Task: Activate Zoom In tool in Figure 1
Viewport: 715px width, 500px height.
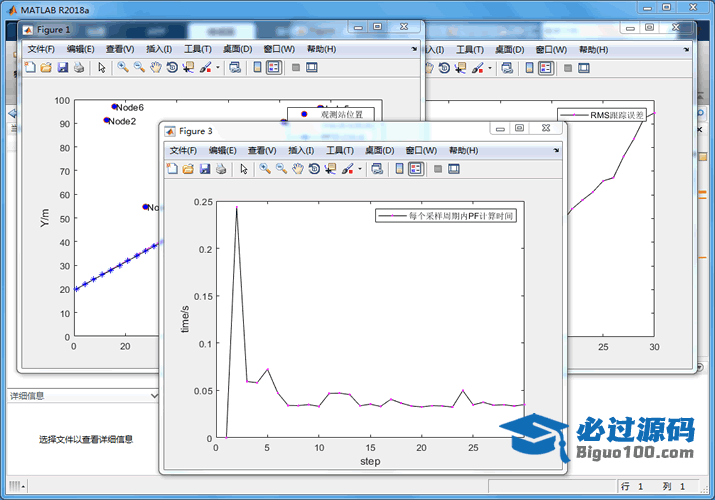Action: coord(123,67)
